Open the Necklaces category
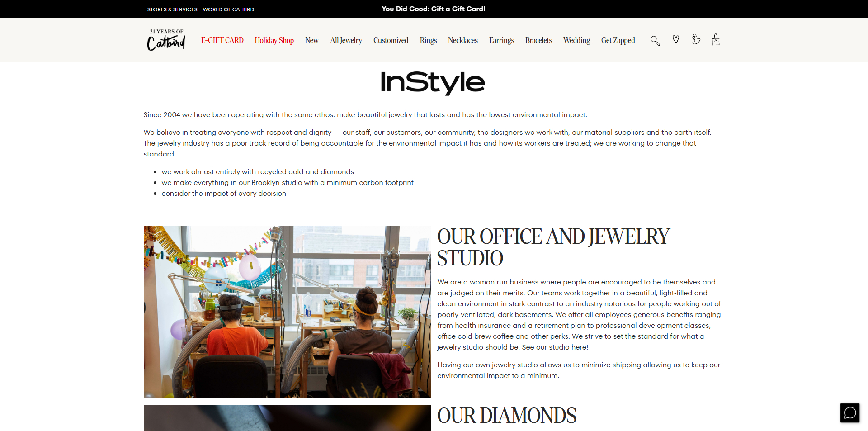This screenshot has height=431, width=868. coord(463,40)
